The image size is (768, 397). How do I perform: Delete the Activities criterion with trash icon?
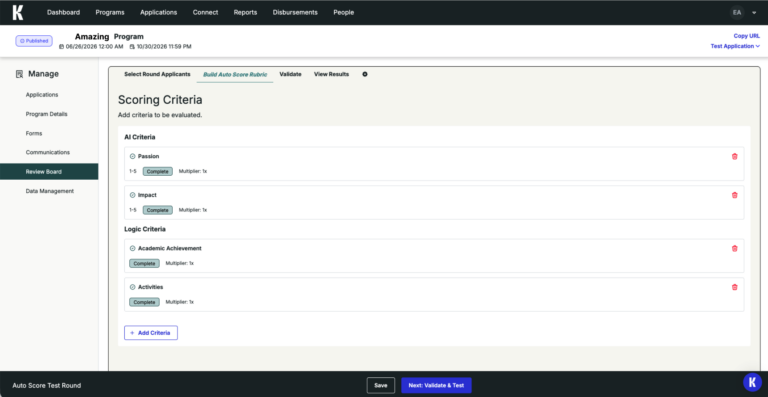[x=734, y=287]
